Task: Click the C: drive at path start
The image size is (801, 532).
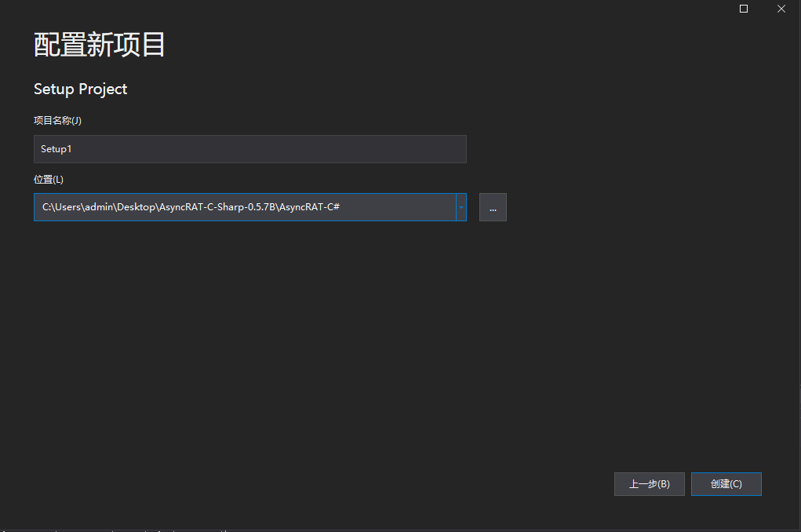Action: tap(47, 208)
